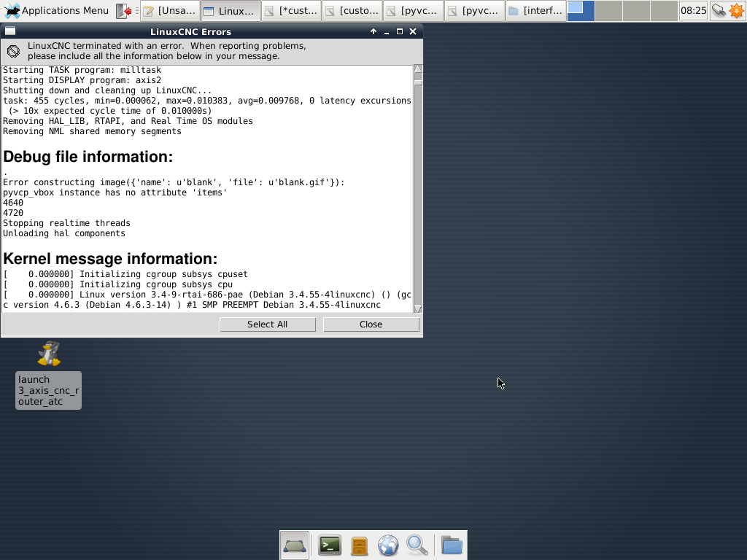Open the application finder magnifier in dock

pos(417,545)
